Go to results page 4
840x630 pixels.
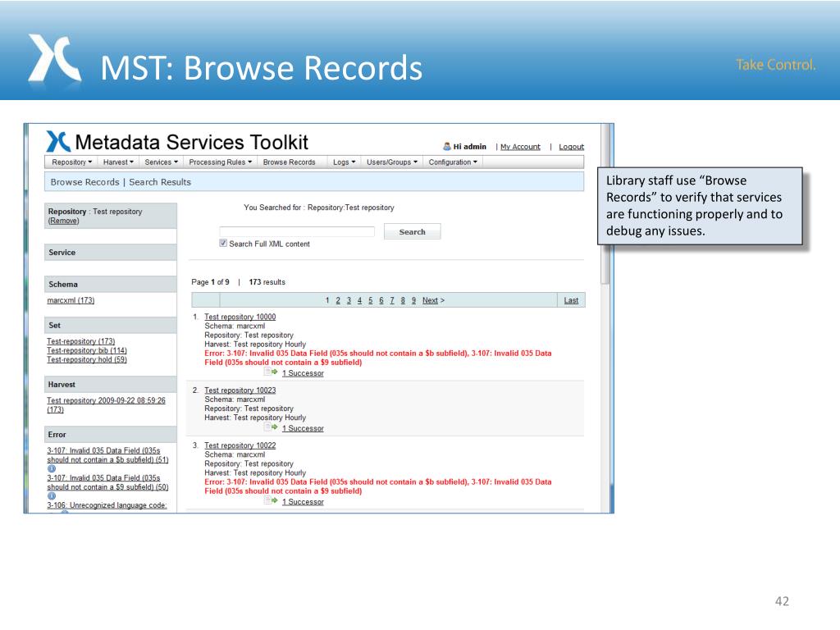[359, 300]
